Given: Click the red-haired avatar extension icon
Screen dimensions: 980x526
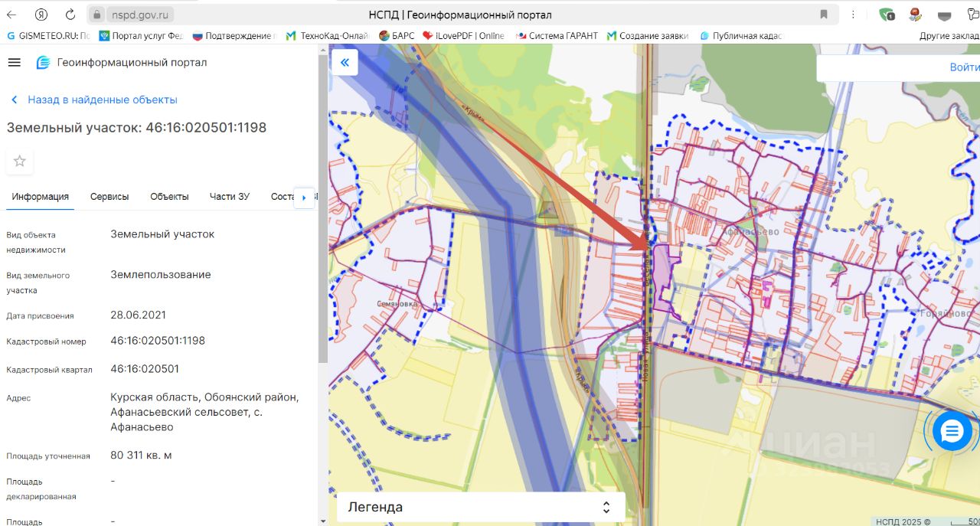Looking at the screenshot, I should click(x=915, y=15).
